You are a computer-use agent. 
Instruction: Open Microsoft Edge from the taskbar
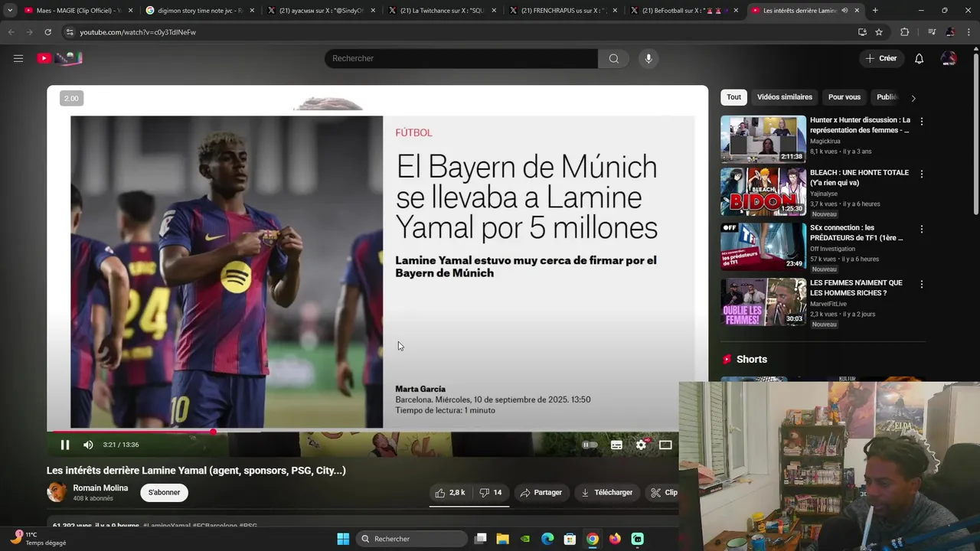click(547, 539)
